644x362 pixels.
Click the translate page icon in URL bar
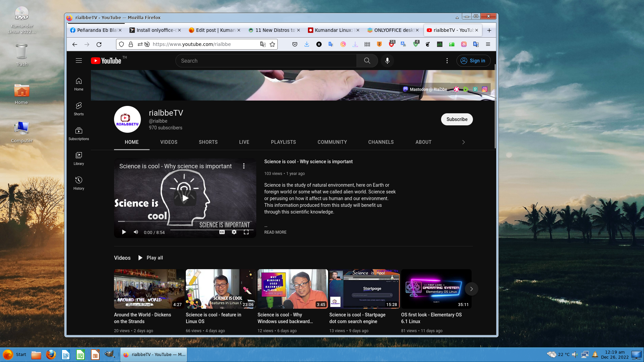click(263, 44)
